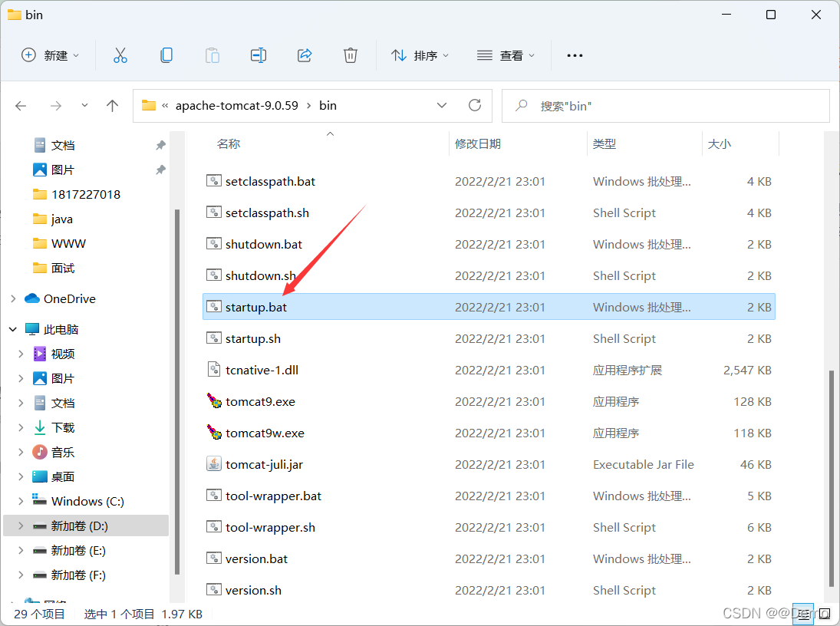Click the pin beside quick access 文档

click(160, 145)
